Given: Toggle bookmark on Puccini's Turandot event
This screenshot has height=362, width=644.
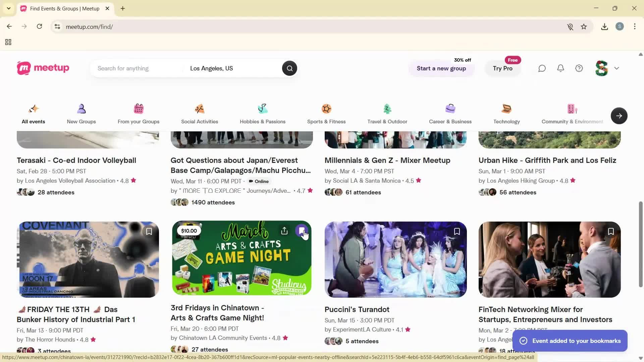Looking at the screenshot, I should tap(457, 232).
